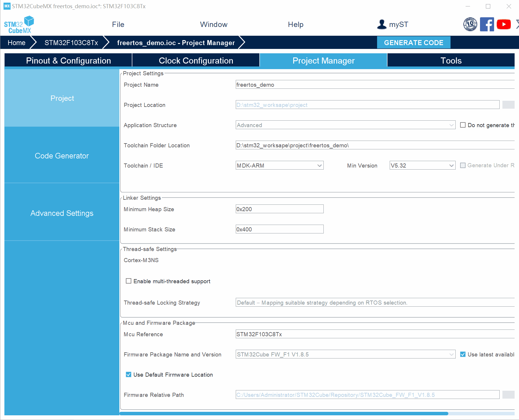Click the horizontal scrollbar at bottom
The image size is (519, 420).
pos(284,414)
